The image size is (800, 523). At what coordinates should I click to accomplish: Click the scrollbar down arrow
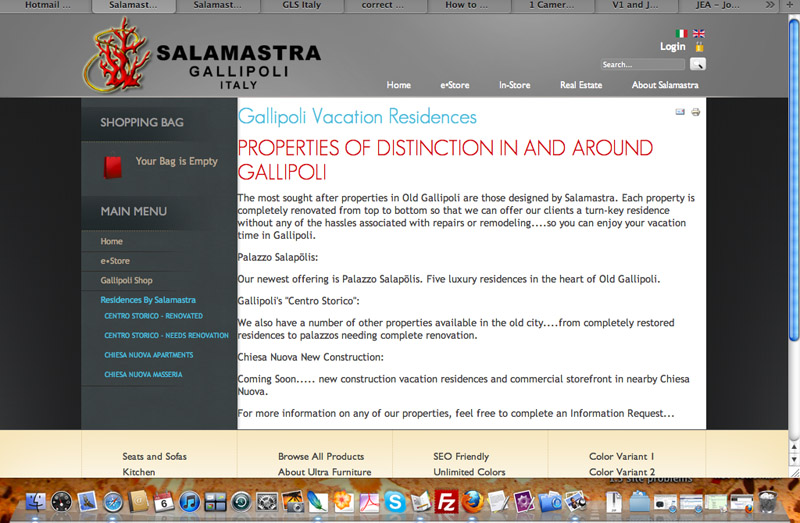click(x=794, y=459)
